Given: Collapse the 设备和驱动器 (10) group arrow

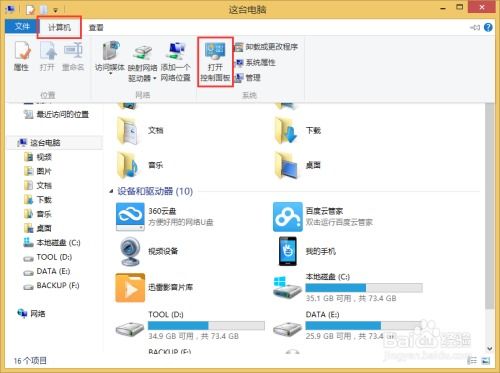Looking at the screenshot, I should (111, 191).
